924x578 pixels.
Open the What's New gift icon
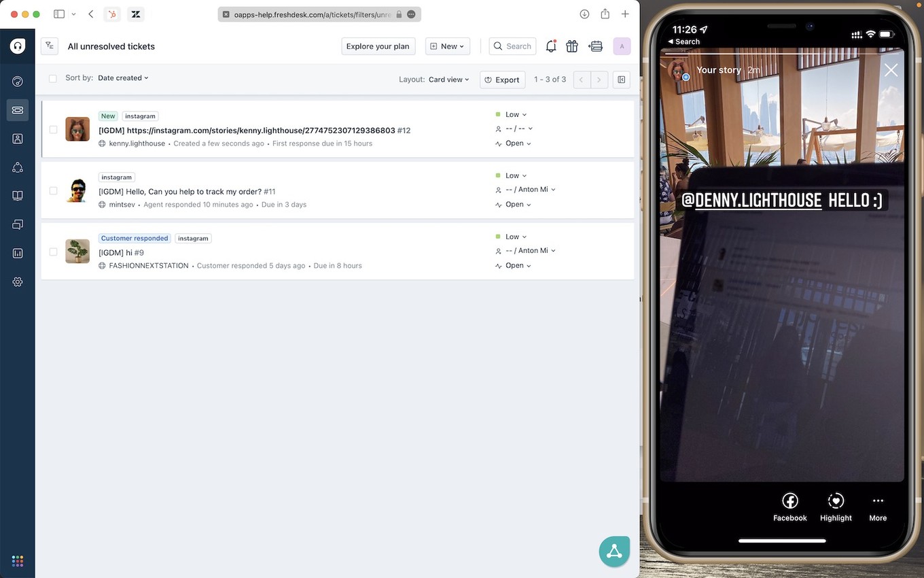tap(571, 46)
